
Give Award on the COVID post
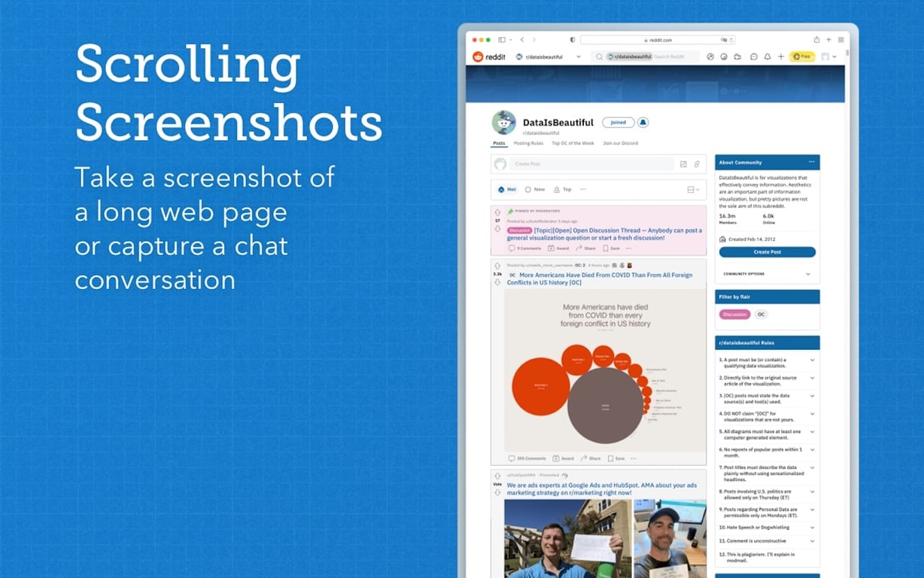coord(563,458)
